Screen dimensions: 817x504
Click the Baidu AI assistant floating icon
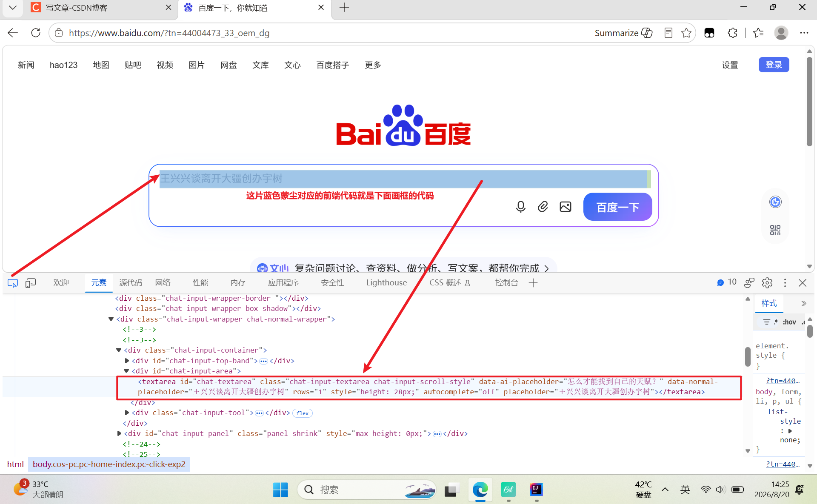coord(775,202)
